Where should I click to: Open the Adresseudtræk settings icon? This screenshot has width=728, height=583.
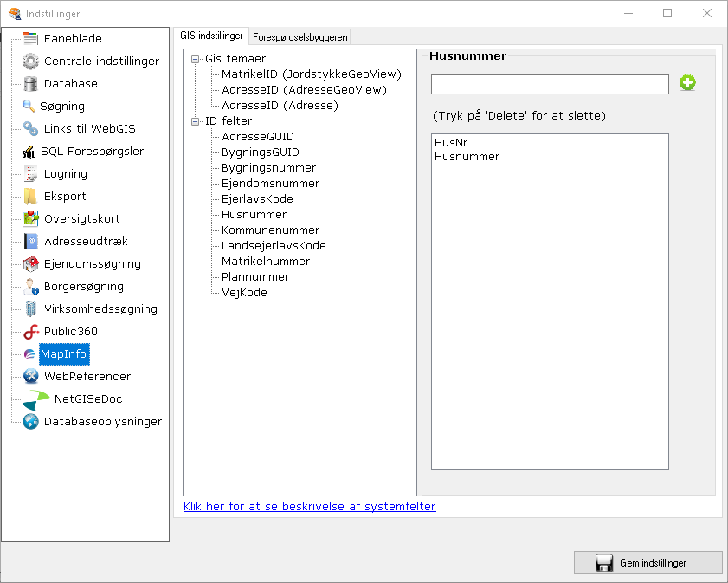(x=29, y=241)
